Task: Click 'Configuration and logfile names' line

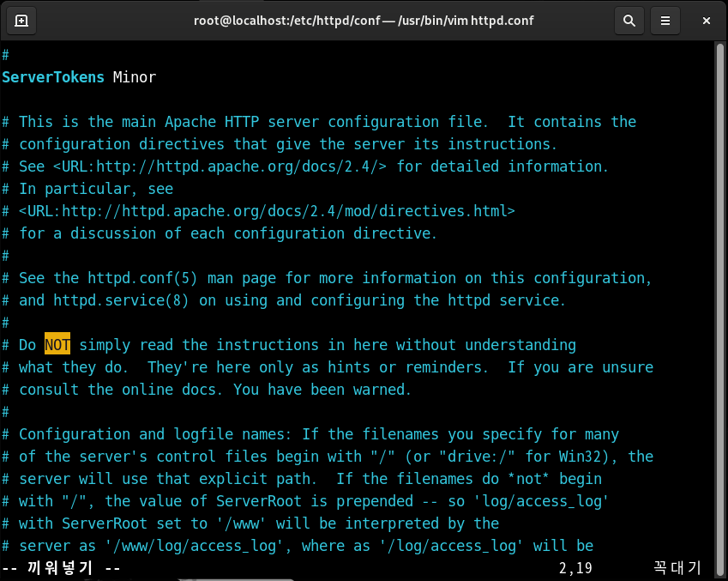Action: pos(310,434)
